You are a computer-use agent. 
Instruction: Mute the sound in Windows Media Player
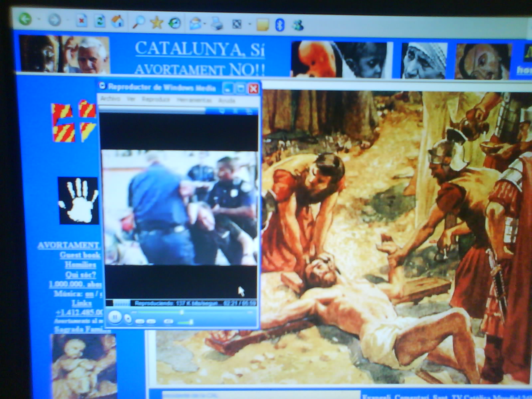(168, 321)
